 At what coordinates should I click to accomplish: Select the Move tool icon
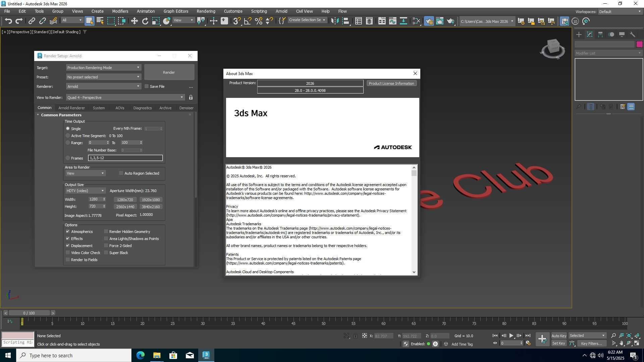click(134, 21)
